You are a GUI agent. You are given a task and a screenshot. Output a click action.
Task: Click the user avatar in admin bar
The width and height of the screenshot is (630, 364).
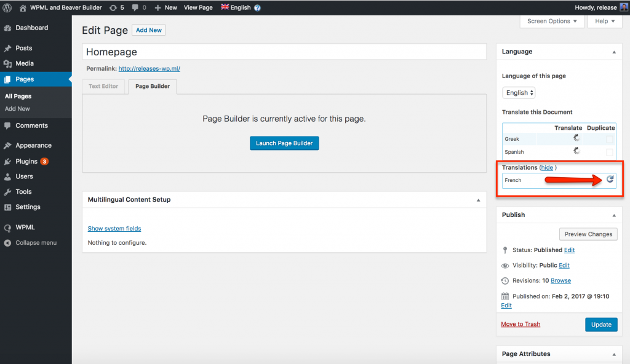(624, 7)
